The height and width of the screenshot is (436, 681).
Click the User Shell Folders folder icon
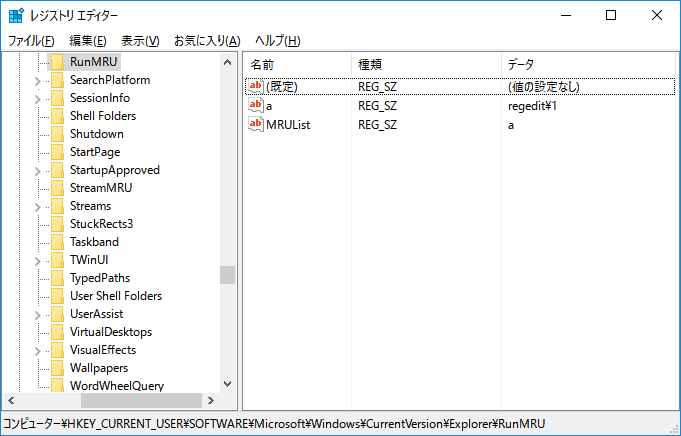coord(57,296)
